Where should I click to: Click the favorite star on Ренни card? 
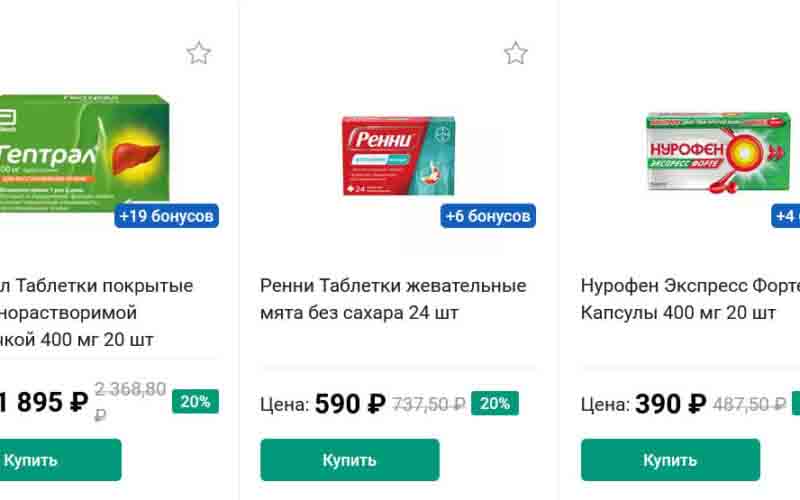515,54
